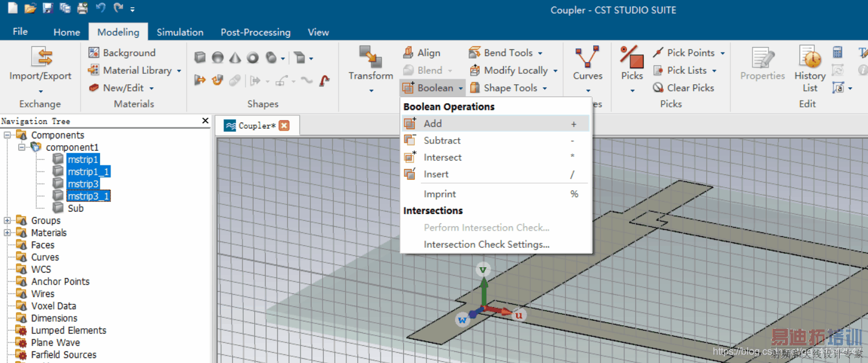The image size is (868, 363).
Task: Open a file using the folder icon
Action: 31,9
